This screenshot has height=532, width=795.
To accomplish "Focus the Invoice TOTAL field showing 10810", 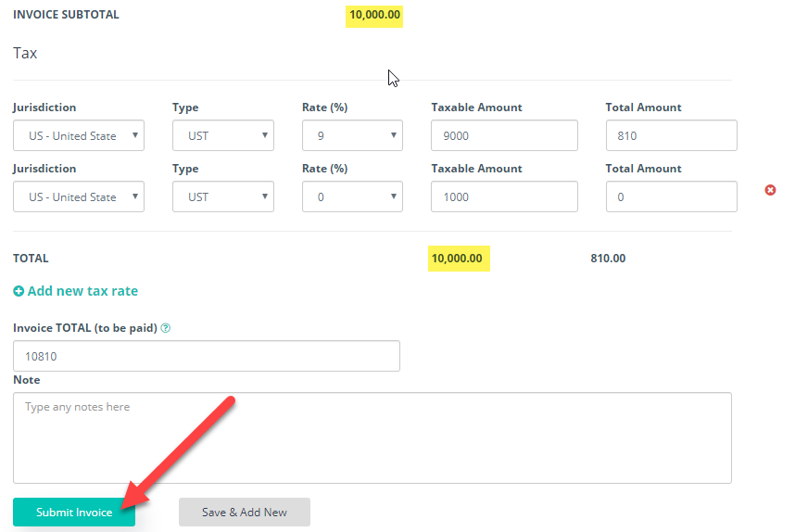I will (207, 356).
